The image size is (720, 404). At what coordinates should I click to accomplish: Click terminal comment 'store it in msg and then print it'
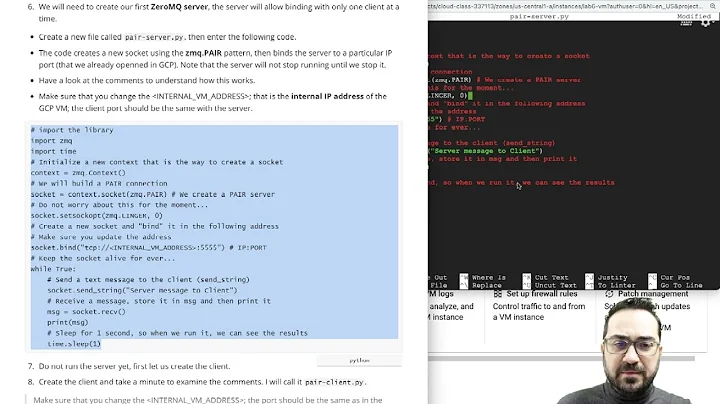[508, 159]
